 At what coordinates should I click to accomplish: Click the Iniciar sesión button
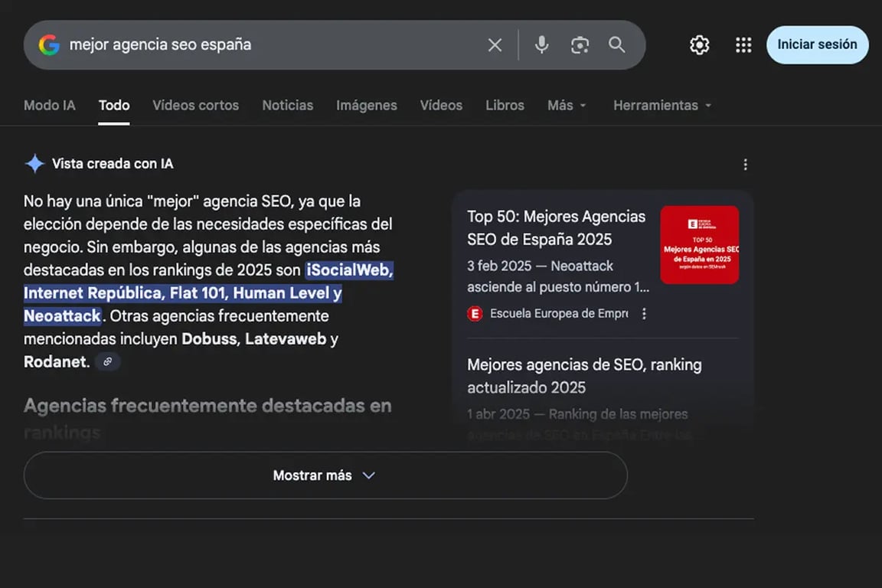click(817, 44)
